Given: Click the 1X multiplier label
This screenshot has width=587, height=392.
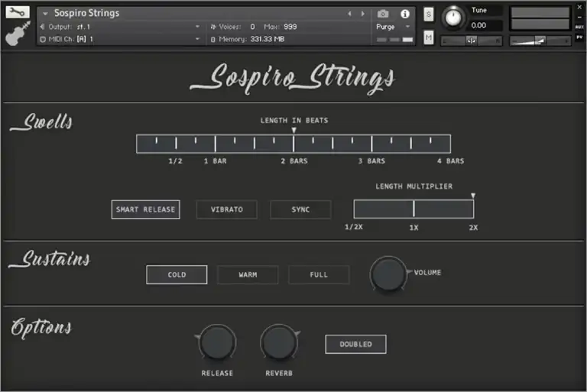Looking at the screenshot, I should tap(413, 228).
